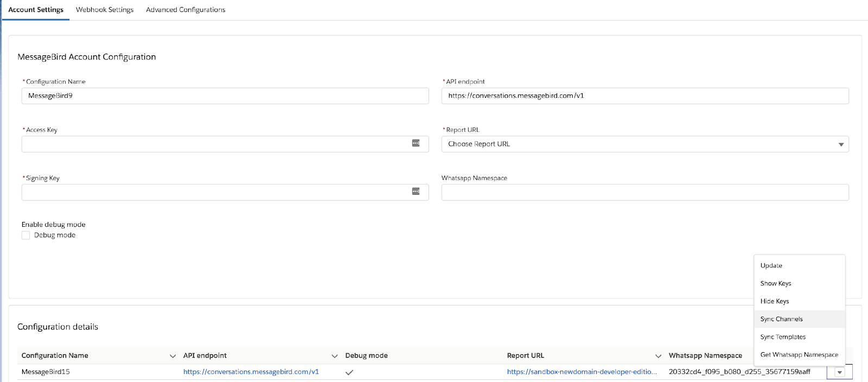Focus the Whatsapp Namespace text field

pyautogui.click(x=644, y=193)
